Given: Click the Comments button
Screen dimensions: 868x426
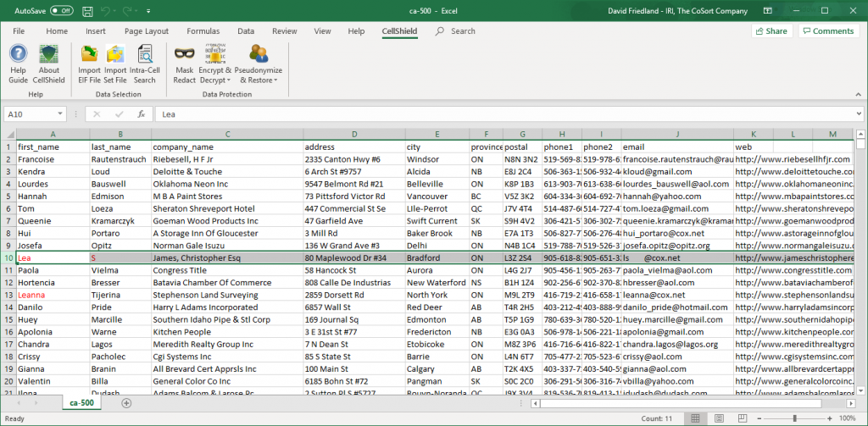Looking at the screenshot, I should pyautogui.click(x=828, y=31).
